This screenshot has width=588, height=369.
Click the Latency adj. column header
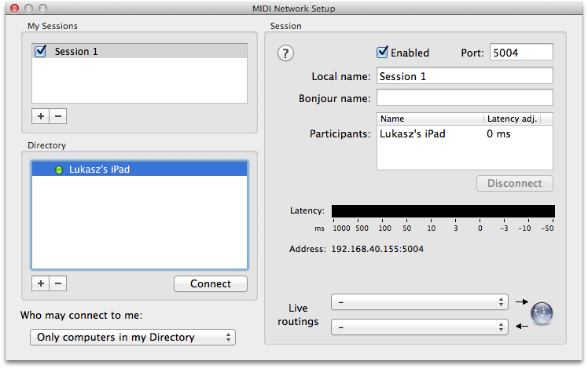[x=513, y=119]
